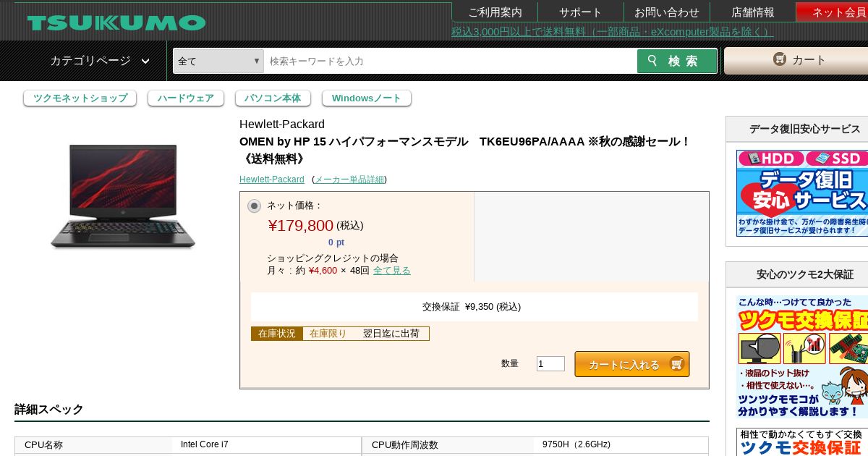Open the カート cart button
The image size is (868, 456).
coord(796,61)
